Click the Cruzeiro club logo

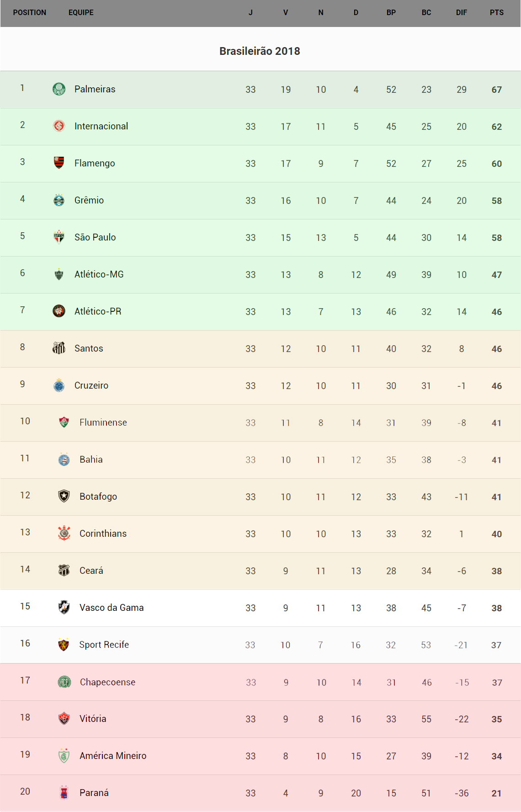pyautogui.click(x=59, y=385)
